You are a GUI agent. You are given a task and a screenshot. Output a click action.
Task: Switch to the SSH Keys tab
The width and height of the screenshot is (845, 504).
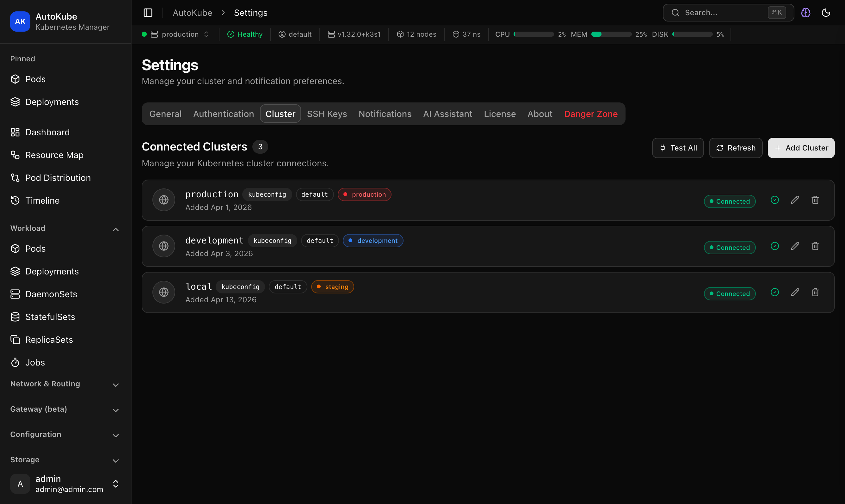(x=327, y=114)
